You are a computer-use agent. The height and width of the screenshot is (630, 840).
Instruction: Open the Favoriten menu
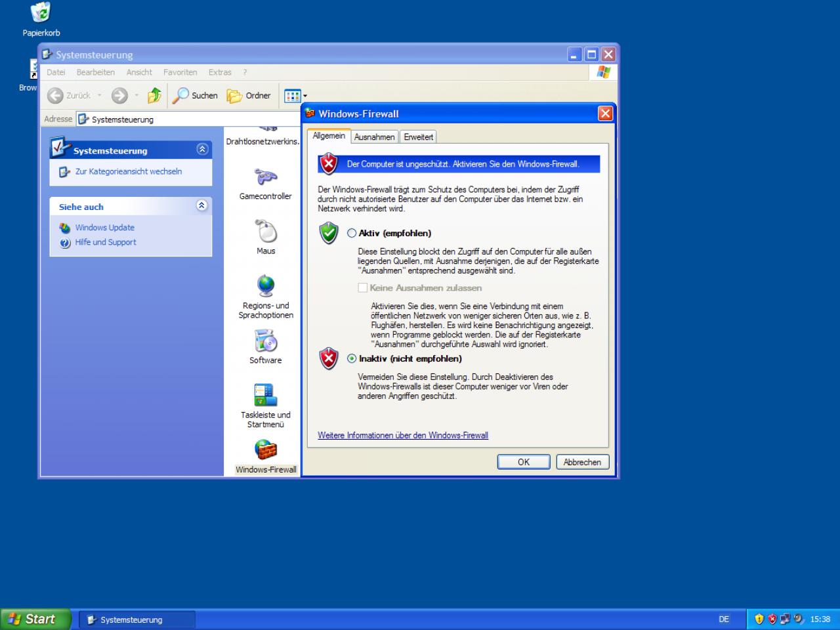(x=180, y=72)
